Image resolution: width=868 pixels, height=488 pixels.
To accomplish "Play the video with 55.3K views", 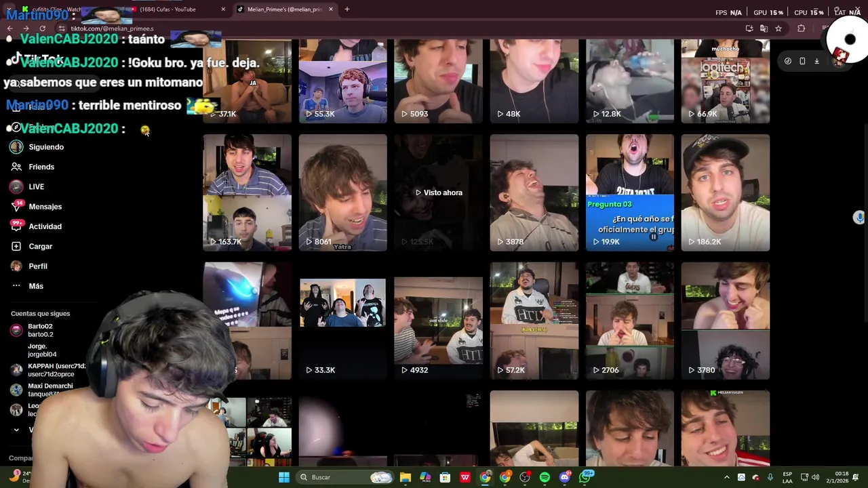I will (x=343, y=81).
